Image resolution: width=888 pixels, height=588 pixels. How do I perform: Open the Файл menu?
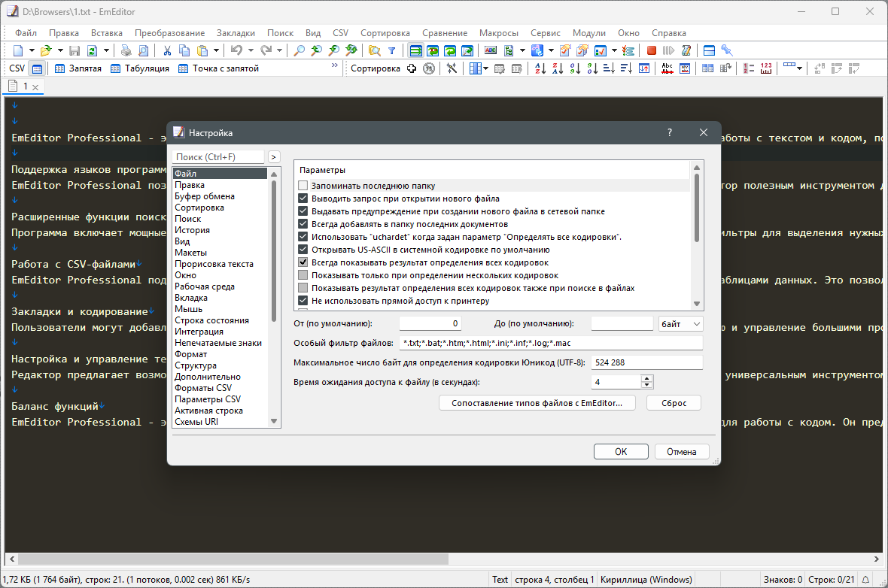[x=26, y=33]
